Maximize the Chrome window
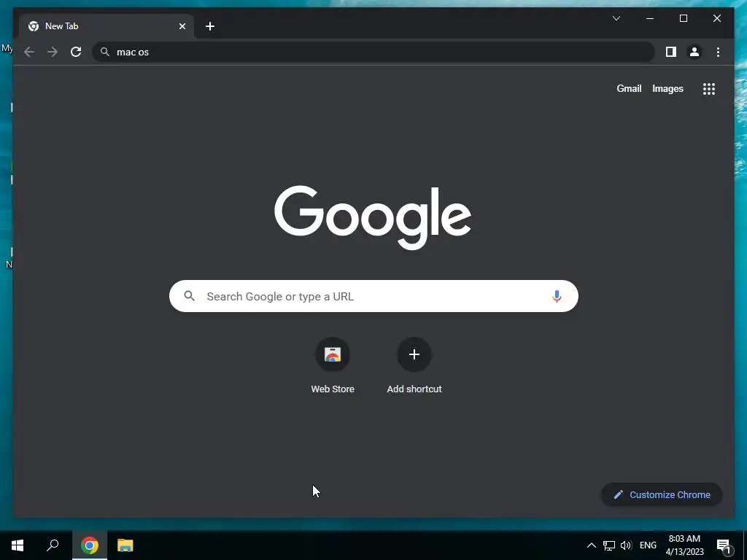Viewport: 747px width, 560px height. (683, 18)
